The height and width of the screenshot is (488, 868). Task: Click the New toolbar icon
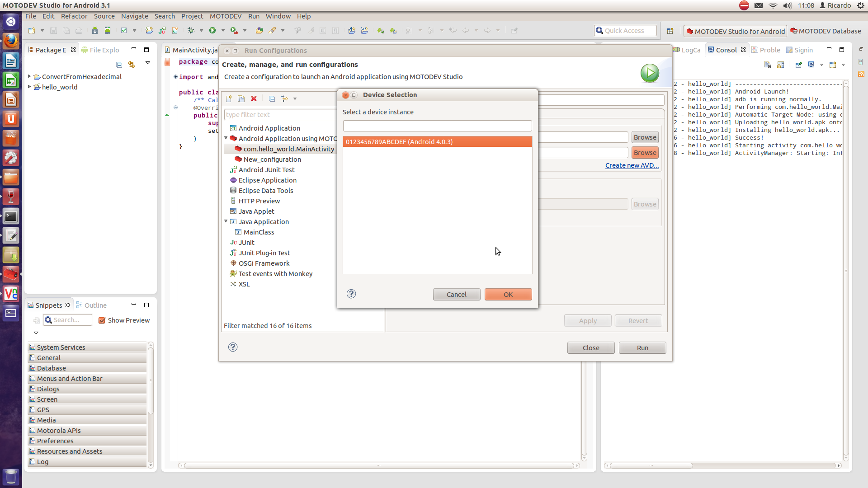pos(32,30)
